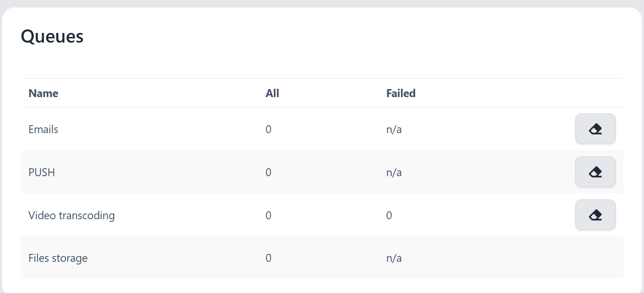
Task: Click the All count for Video transcoding
Action: (x=268, y=216)
